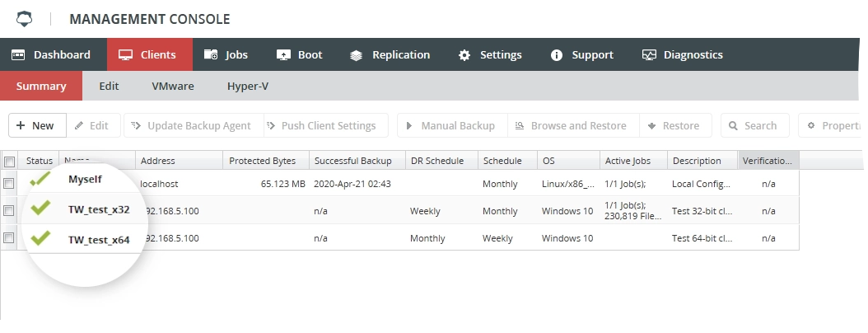Viewport: 868px width, 333px height.
Task: Toggle the select-all header checkbox
Action: tap(9, 162)
